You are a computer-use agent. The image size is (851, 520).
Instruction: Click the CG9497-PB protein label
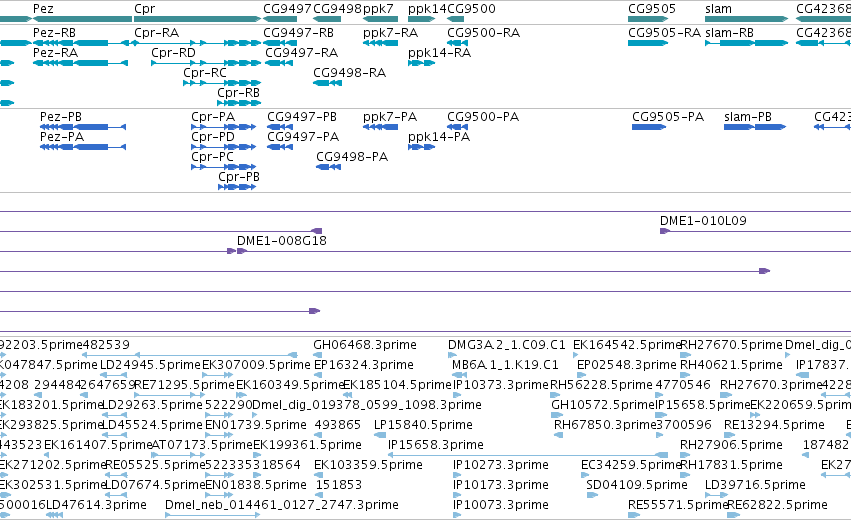coord(302,117)
